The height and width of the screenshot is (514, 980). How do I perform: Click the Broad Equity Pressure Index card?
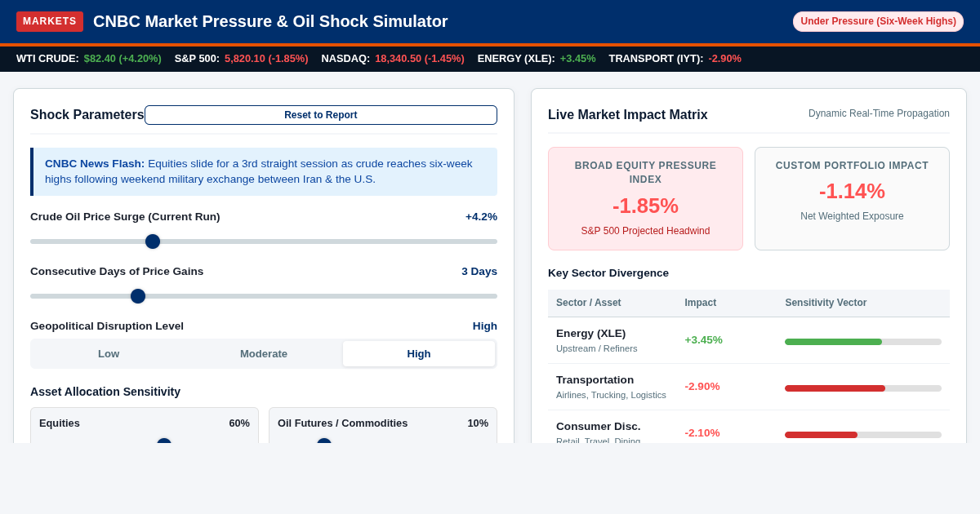pyautogui.click(x=645, y=198)
